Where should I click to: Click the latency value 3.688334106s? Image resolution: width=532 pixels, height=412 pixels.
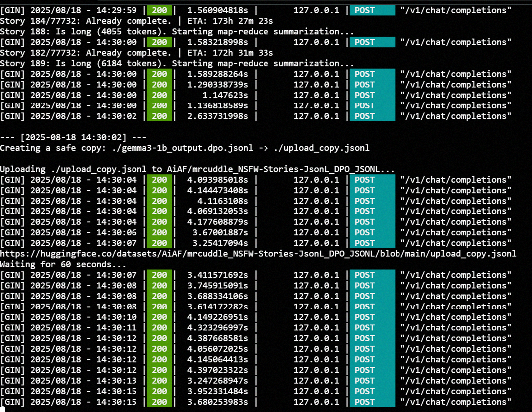click(218, 296)
